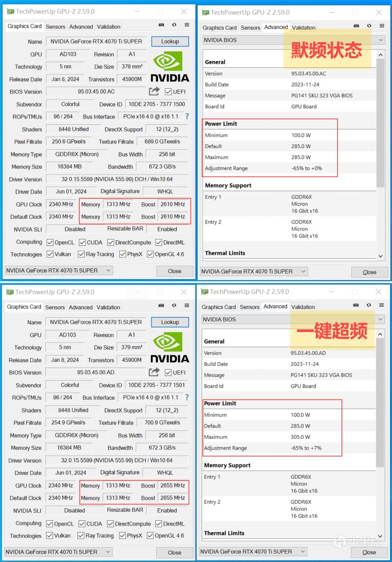Viewport: 392px width, 562px height.
Task: Click the Close button in Boost 2655 MHz window
Action: click(175, 553)
